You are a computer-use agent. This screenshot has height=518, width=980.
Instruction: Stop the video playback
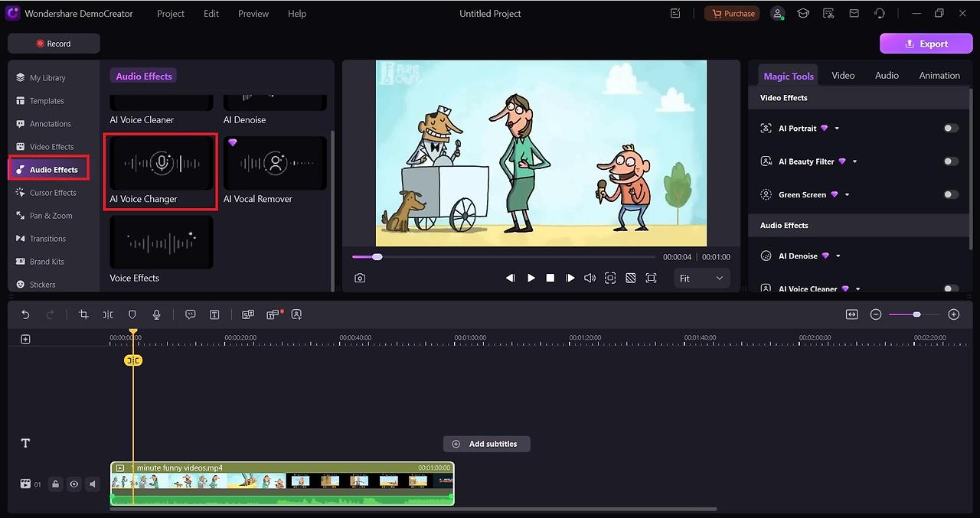click(550, 279)
